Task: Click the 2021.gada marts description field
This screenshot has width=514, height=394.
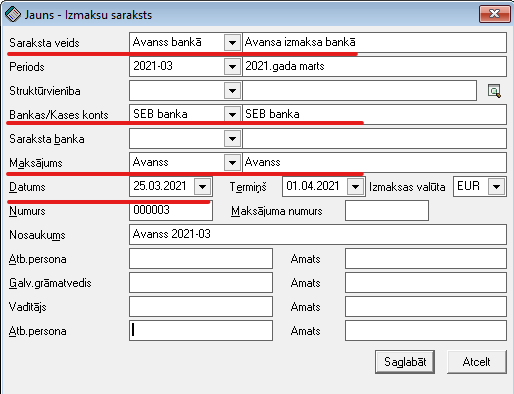Action: (375, 67)
